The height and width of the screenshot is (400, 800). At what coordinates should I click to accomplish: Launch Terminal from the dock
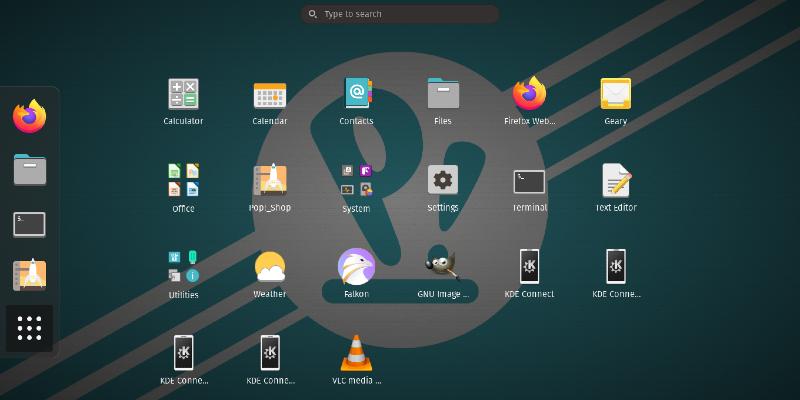[29, 223]
